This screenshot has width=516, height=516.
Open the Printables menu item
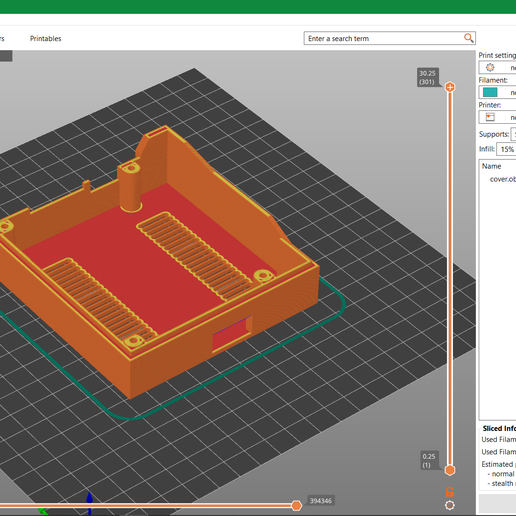pos(46,39)
